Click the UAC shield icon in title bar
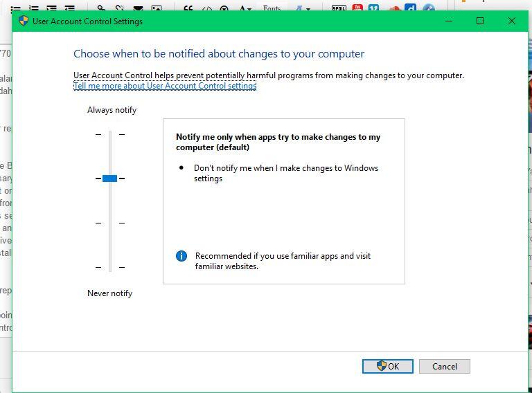532x393 pixels. pyautogui.click(x=24, y=21)
